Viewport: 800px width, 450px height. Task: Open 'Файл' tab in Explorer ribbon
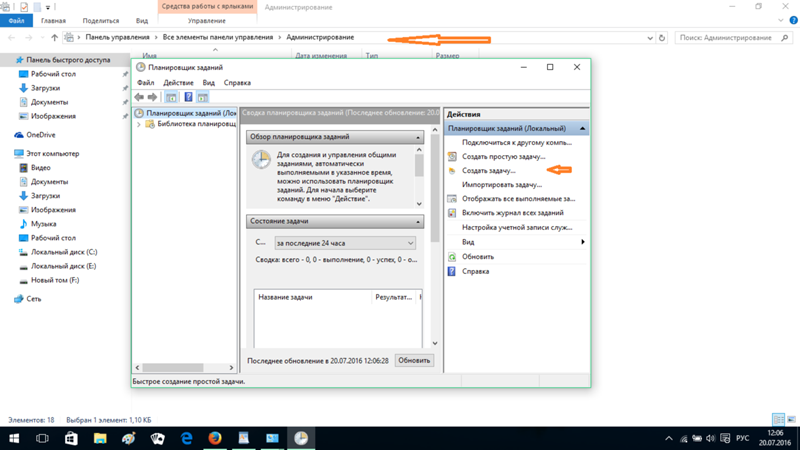tap(16, 21)
